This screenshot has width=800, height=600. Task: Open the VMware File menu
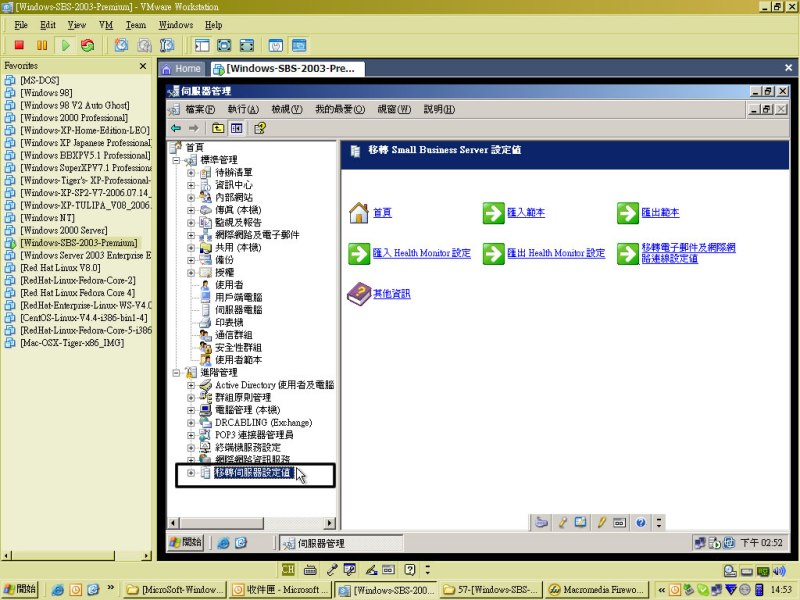click(x=21, y=25)
